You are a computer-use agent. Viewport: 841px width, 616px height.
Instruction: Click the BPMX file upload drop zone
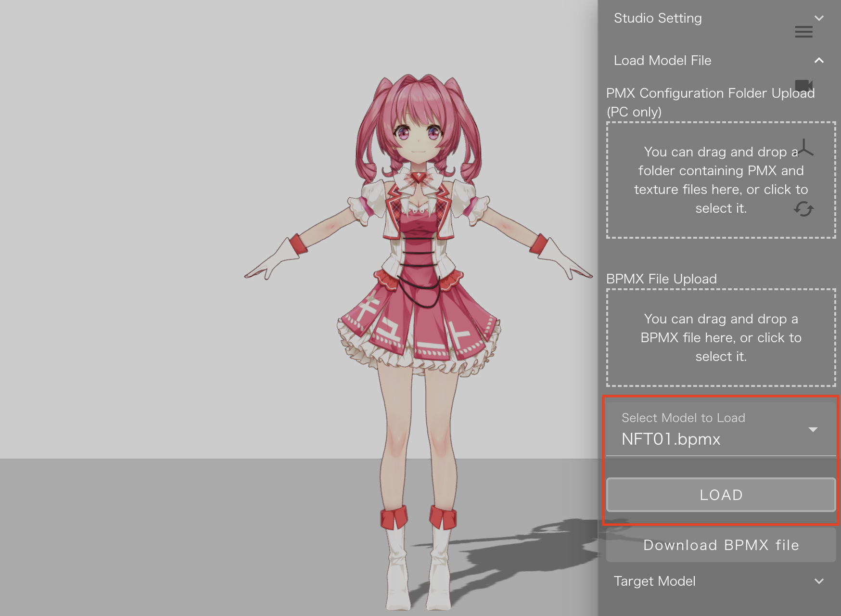tap(721, 338)
